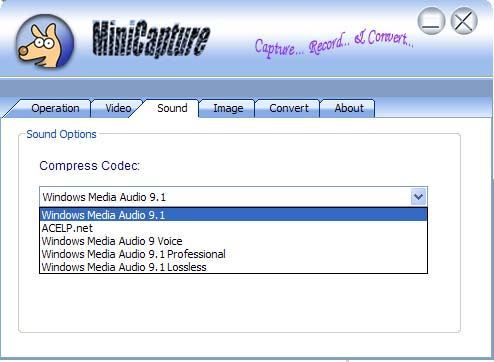Go to the Image tab
Viewport: 494px width, 362px height.
point(228,108)
